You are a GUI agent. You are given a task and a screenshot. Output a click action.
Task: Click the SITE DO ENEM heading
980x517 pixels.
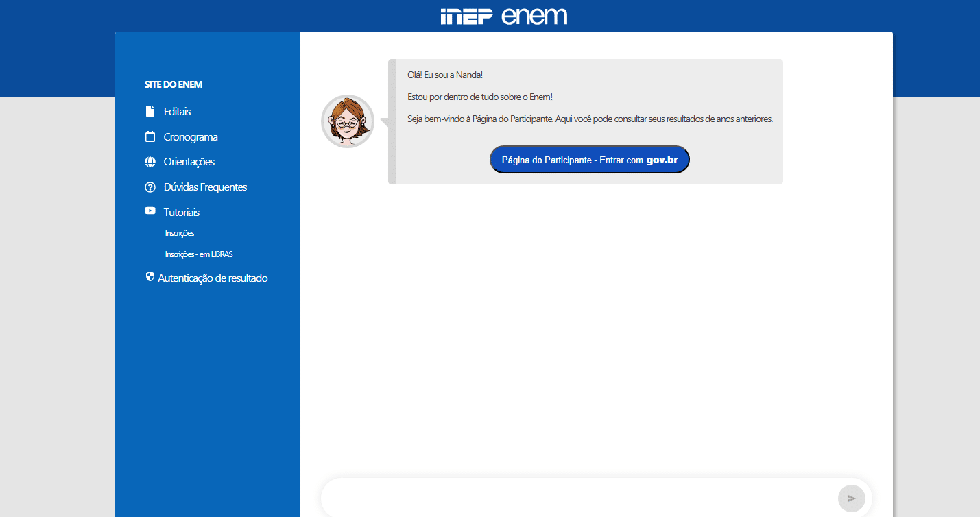coord(174,84)
